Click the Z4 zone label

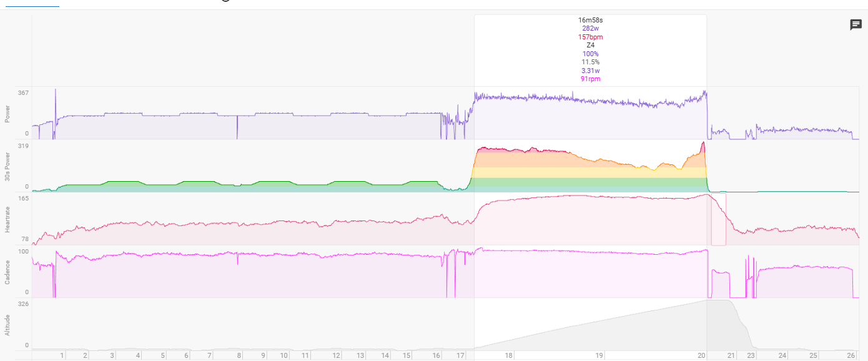(590, 46)
